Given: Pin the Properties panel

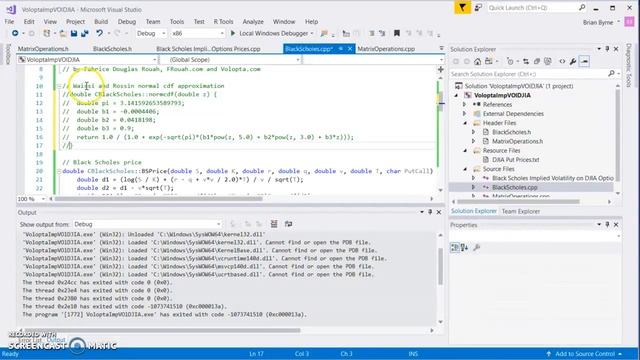Looking at the screenshot, I should 607,225.
